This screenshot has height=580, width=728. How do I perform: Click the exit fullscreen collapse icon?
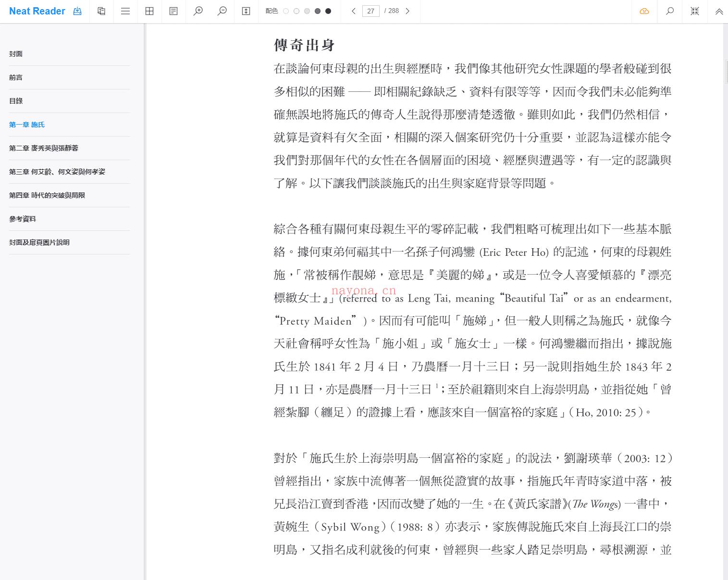(695, 11)
